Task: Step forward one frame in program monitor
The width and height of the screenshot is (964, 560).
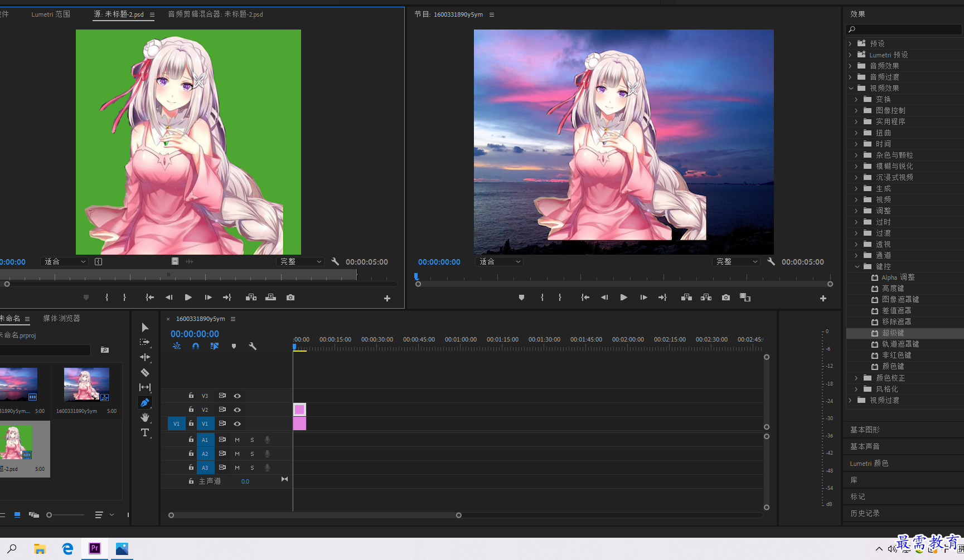Action: 643,298
